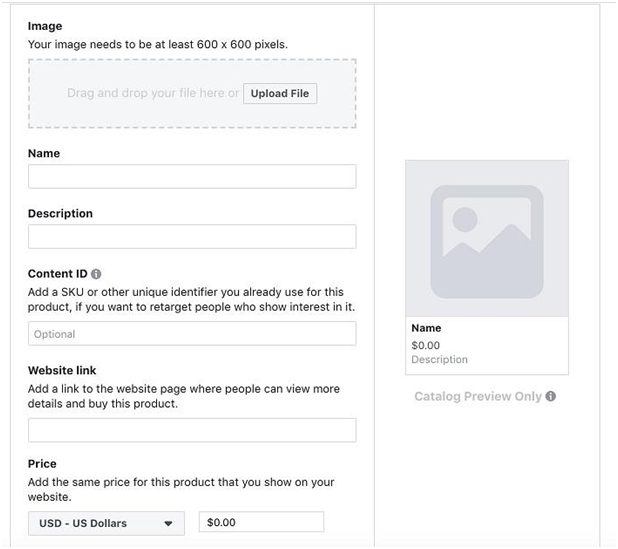Click the $0.00 price in preview card
Image resolution: width=618 pixels, height=549 pixels.
click(426, 345)
